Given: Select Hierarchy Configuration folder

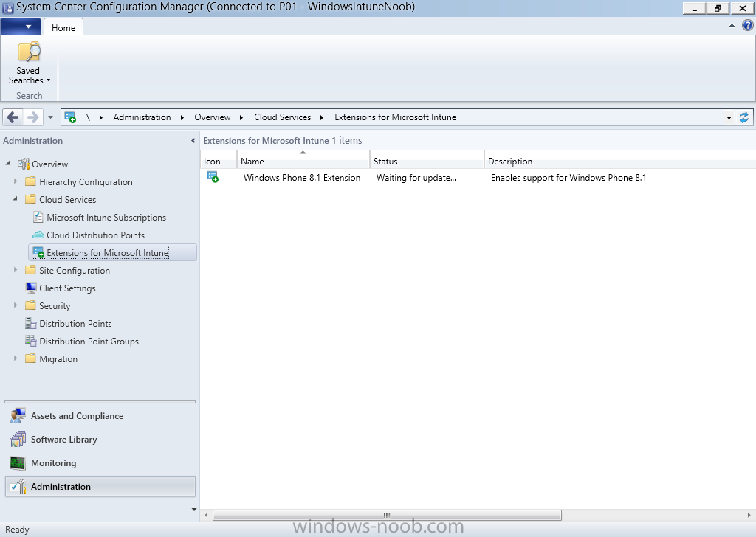Looking at the screenshot, I should (86, 182).
